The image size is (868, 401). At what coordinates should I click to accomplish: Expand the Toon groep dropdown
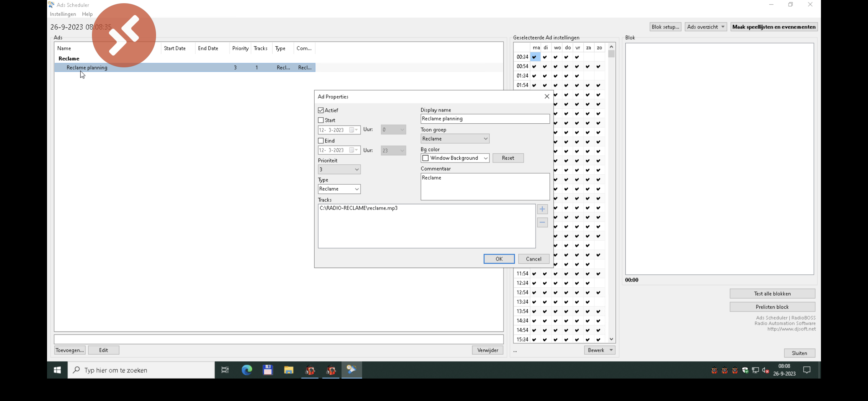click(x=455, y=139)
